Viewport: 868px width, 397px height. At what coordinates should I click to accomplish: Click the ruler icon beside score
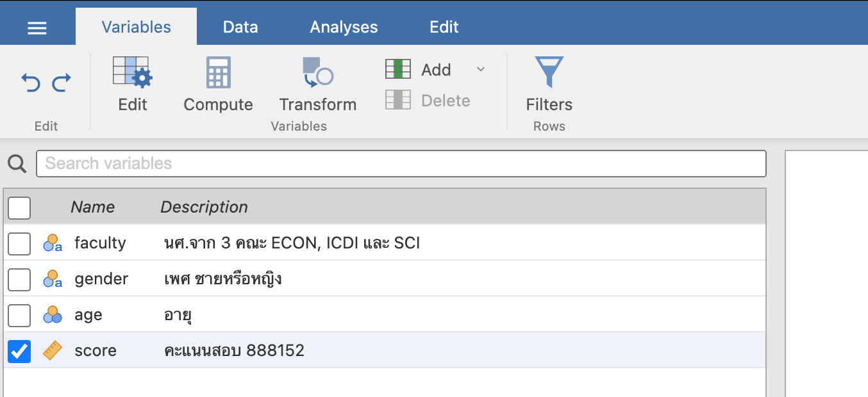(53, 350)
